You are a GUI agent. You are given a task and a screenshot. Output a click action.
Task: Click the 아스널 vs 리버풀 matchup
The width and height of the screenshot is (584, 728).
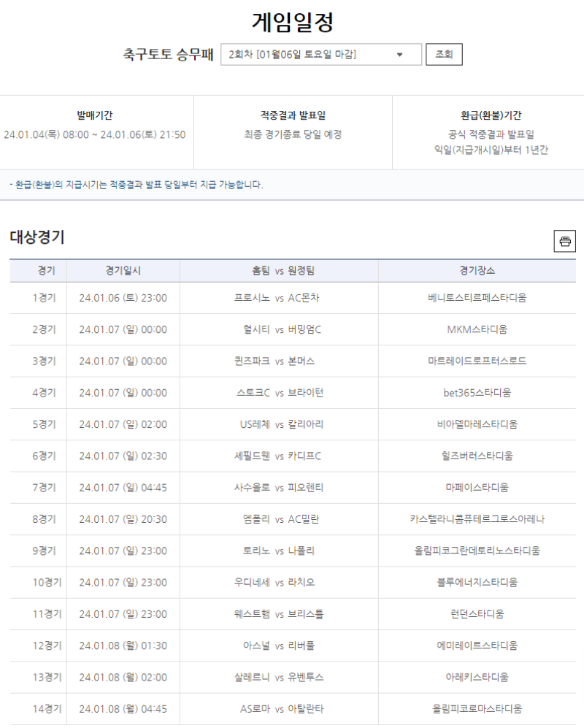(x=279, y=645)
